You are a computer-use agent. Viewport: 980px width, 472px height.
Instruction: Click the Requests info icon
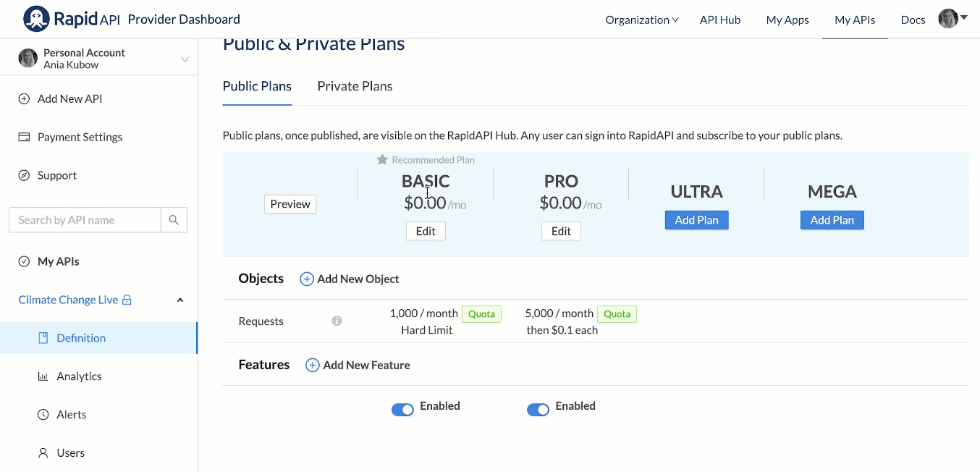click(x=337, y=321)
